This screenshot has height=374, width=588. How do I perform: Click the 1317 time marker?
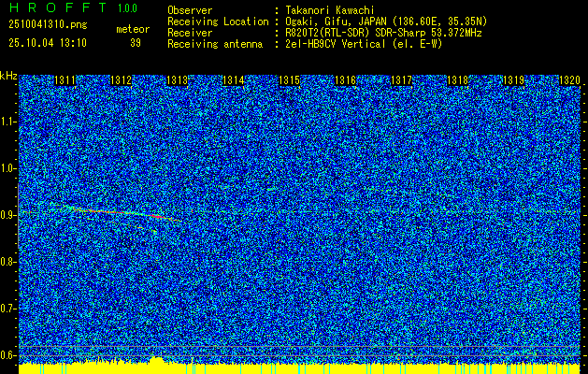(x=401, y=80)
